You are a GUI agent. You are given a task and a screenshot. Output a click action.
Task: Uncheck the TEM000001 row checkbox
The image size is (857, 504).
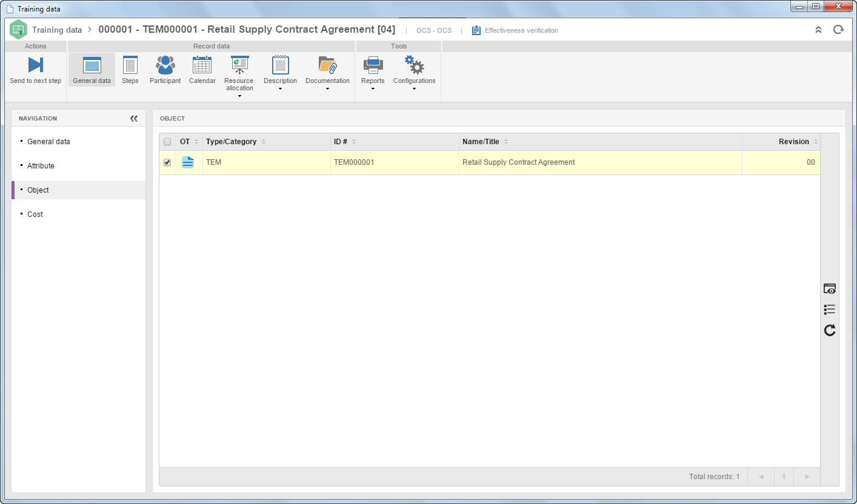click(167, 162)
